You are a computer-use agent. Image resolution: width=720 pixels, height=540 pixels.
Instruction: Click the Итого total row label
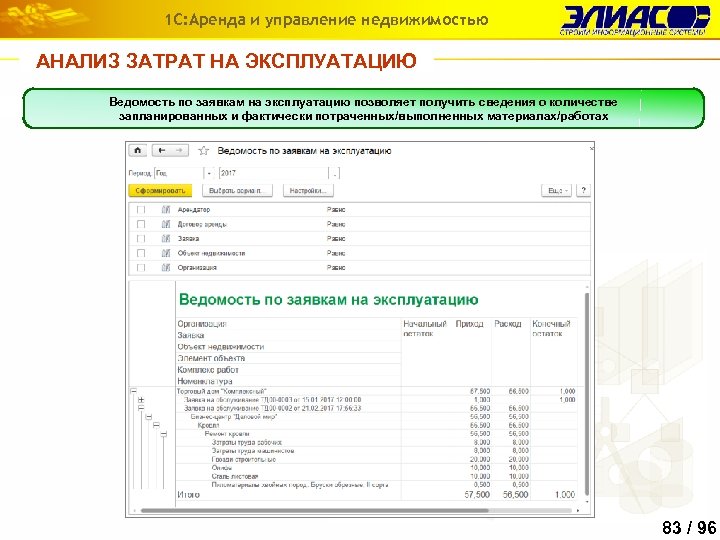(189, 495)
